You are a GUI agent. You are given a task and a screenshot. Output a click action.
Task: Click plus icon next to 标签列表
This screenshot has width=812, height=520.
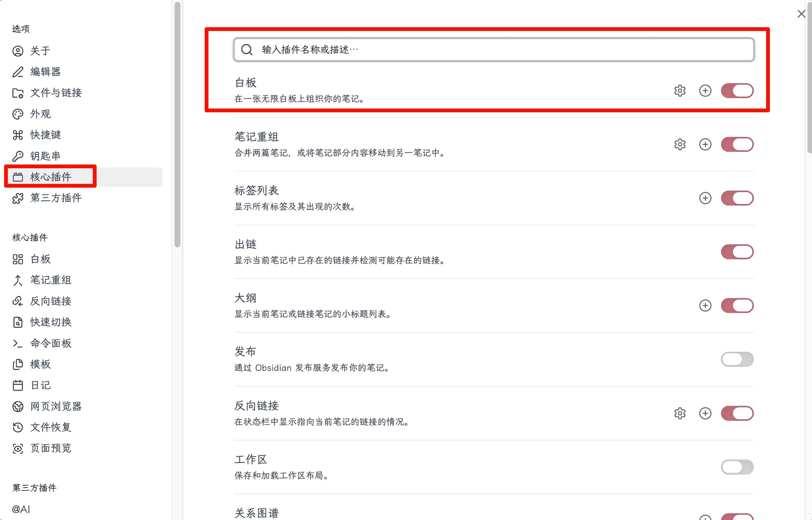click(x=705, y=198)
